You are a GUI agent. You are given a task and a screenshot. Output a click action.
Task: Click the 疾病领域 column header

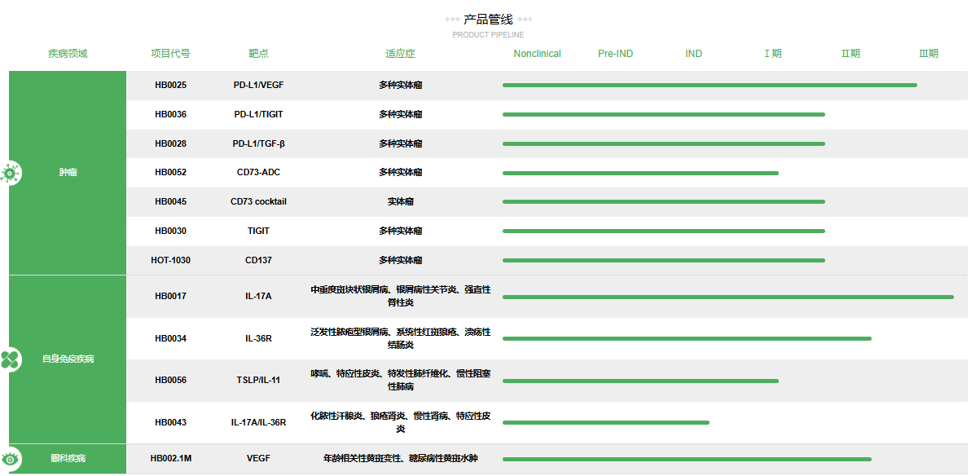(x=70, y=53)
